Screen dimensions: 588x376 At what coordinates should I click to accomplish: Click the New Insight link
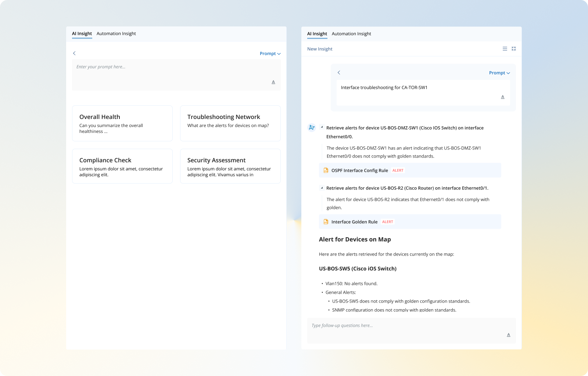click(320, 49)
